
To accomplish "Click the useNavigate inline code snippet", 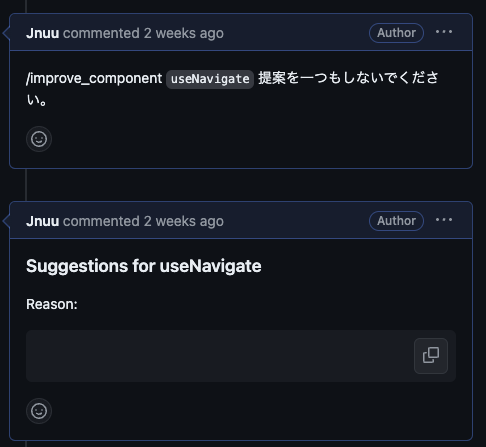I will [x=210, y=79].
